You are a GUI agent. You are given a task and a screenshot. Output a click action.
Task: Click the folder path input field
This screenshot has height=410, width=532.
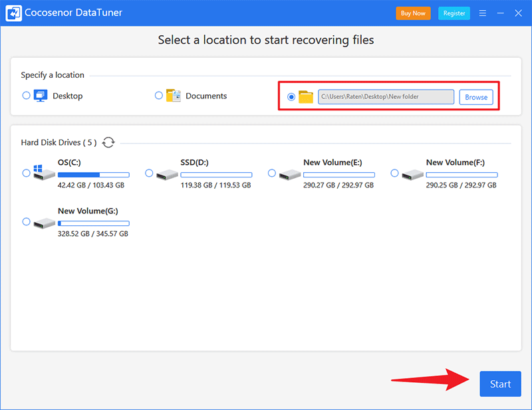(x=386, y=97)
